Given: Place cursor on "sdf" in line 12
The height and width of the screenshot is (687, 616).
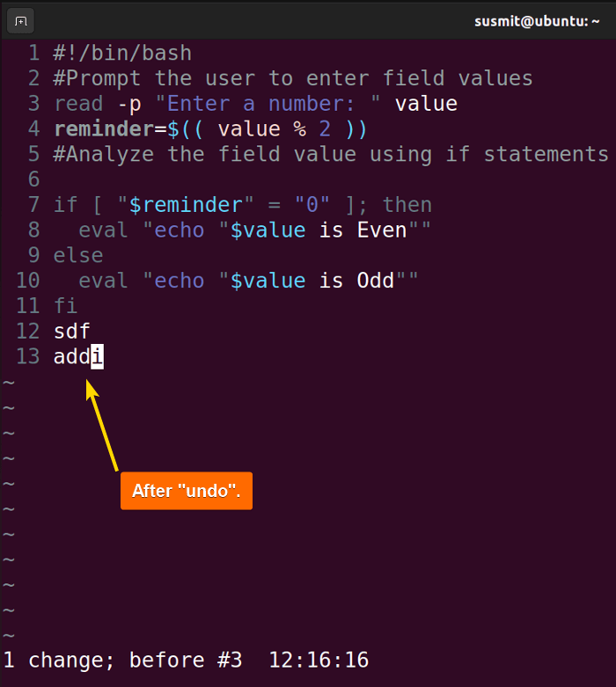Looking at the screenshot, I should coord(72,332).
